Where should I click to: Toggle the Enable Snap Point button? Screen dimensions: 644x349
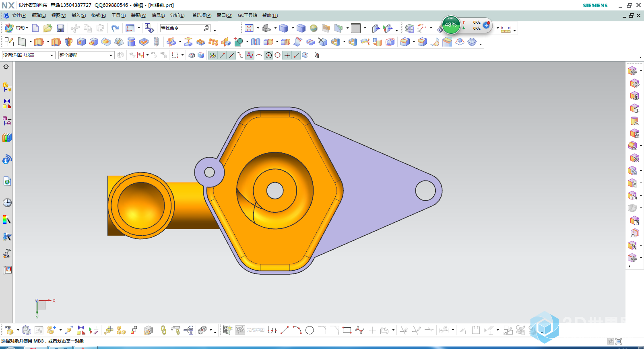click(x=213, y=55)
